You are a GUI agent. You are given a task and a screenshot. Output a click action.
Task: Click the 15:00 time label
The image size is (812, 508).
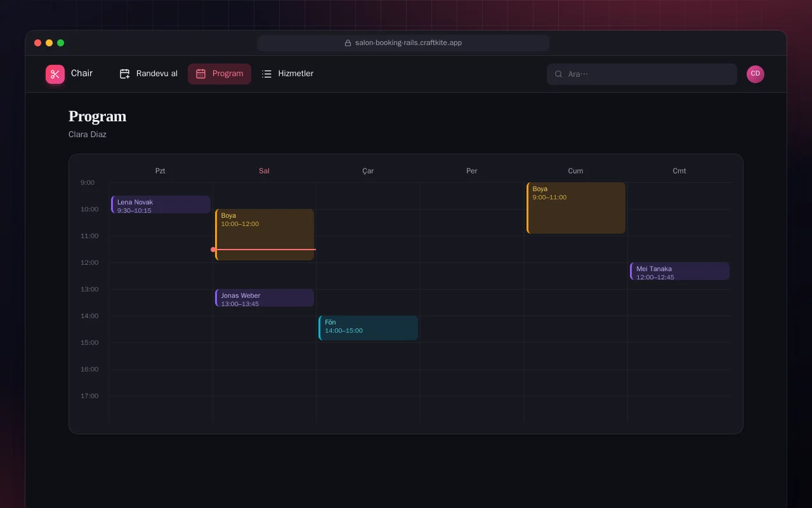point(89,343)
